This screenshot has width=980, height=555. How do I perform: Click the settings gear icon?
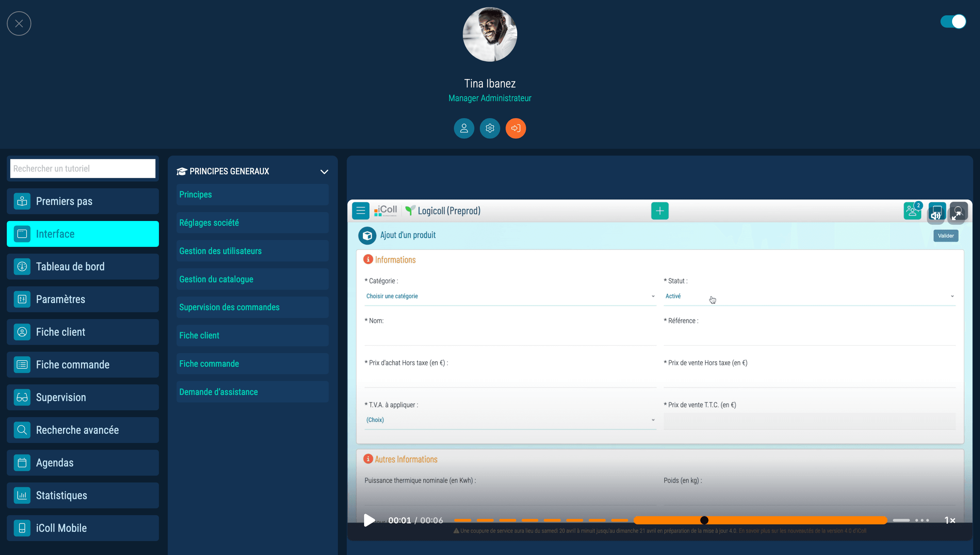tap(489, 128)
